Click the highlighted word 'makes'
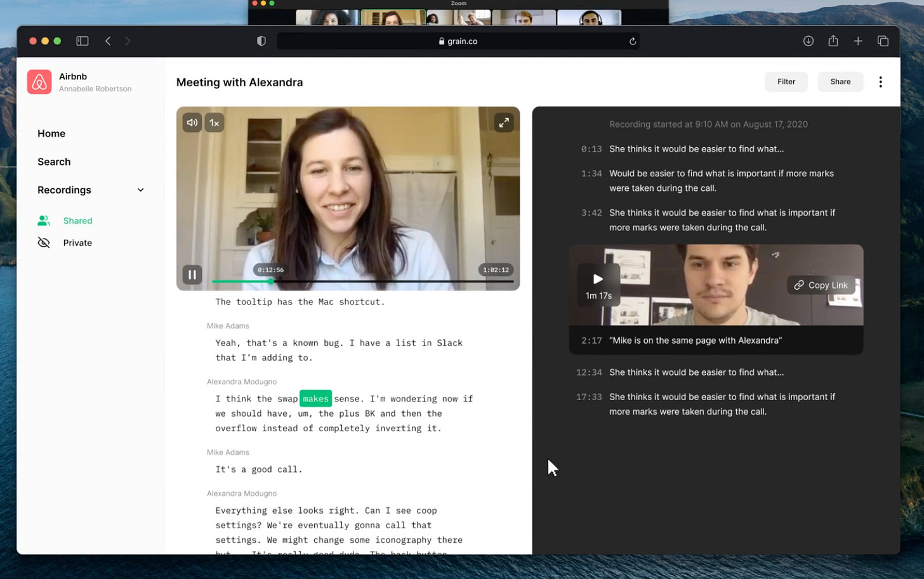Screen dimensions: 924x579 pos(315,399)
